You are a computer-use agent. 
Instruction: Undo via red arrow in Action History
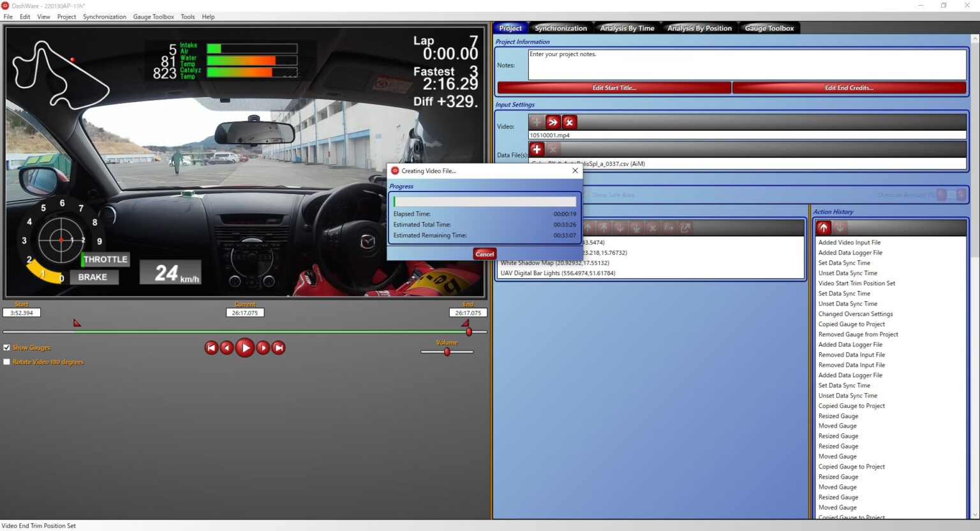pyautogui.click(x=823, y=227)
